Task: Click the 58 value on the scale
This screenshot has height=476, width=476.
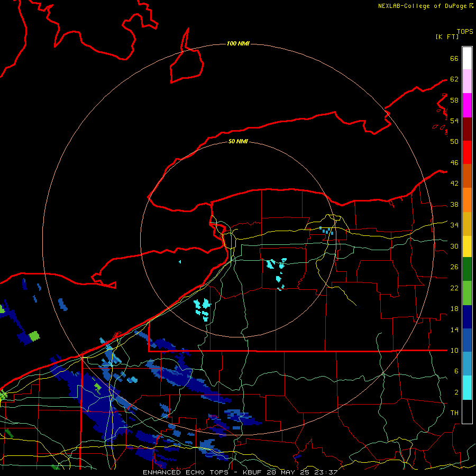Action: tap(454, 100)
